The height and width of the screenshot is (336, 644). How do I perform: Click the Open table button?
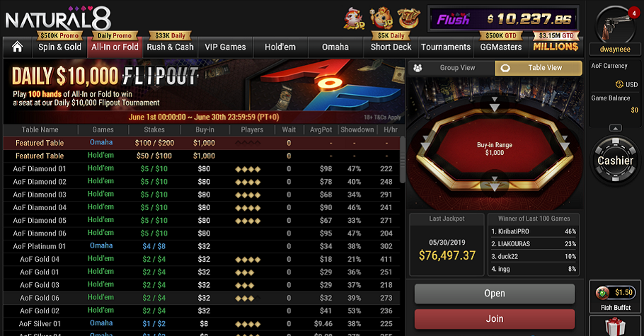pyautogui.click(x=495, y=294)
